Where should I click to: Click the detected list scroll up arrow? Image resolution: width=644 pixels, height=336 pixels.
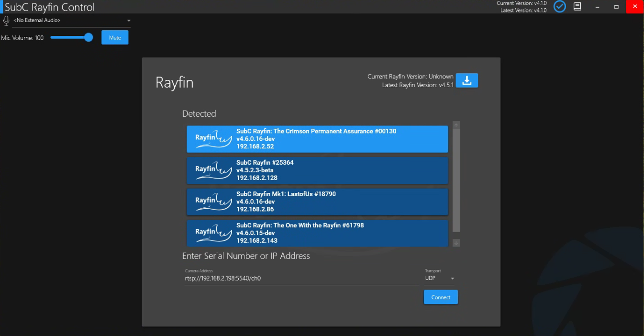456,125
